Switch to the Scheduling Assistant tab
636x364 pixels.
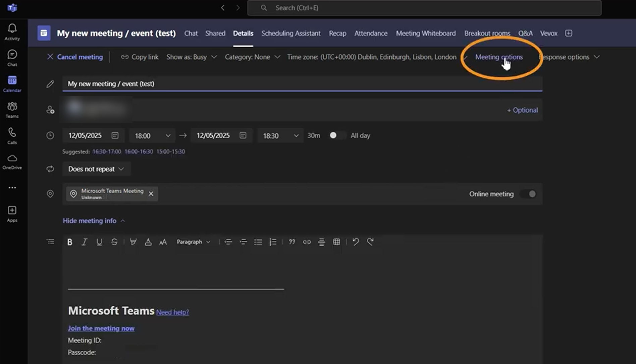pos(291,33)
